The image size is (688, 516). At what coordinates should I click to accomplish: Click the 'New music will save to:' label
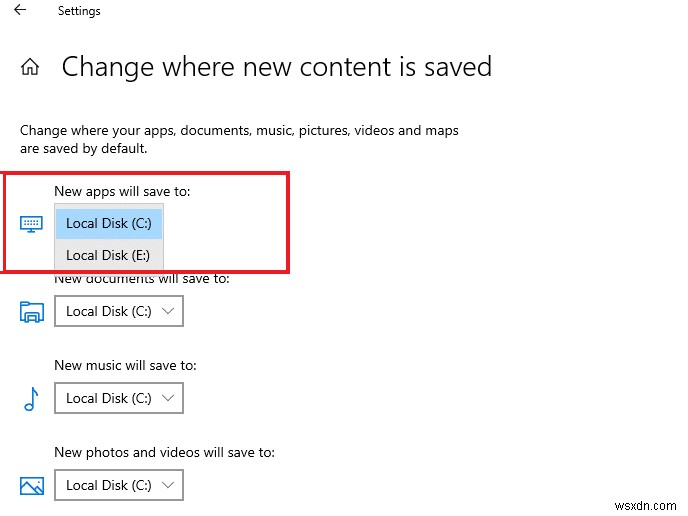[125, 365]
